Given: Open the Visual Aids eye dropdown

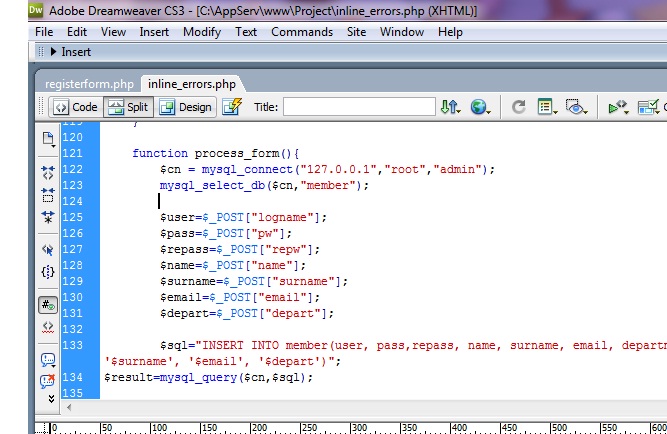Looking at the screenshot, I should click(576, 106).
